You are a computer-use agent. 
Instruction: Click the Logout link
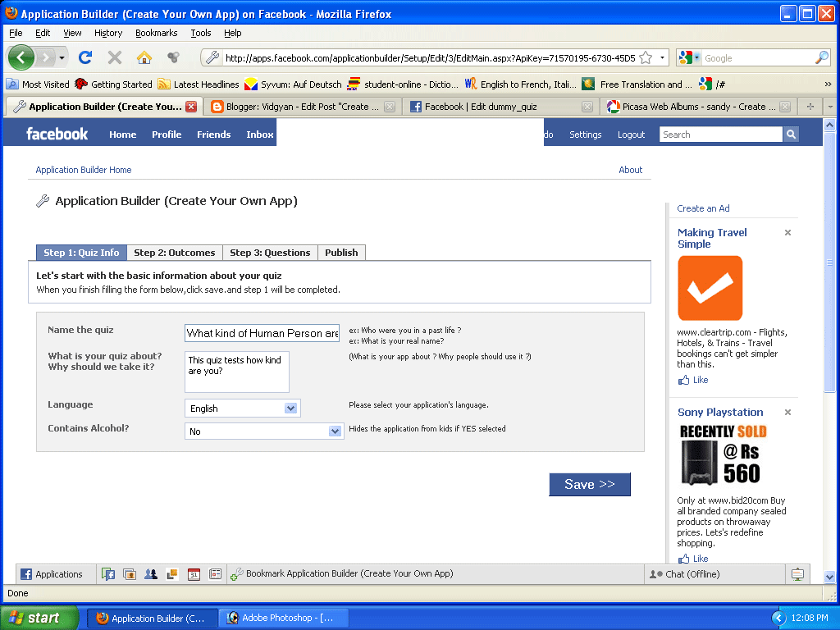tap(631, 135)
